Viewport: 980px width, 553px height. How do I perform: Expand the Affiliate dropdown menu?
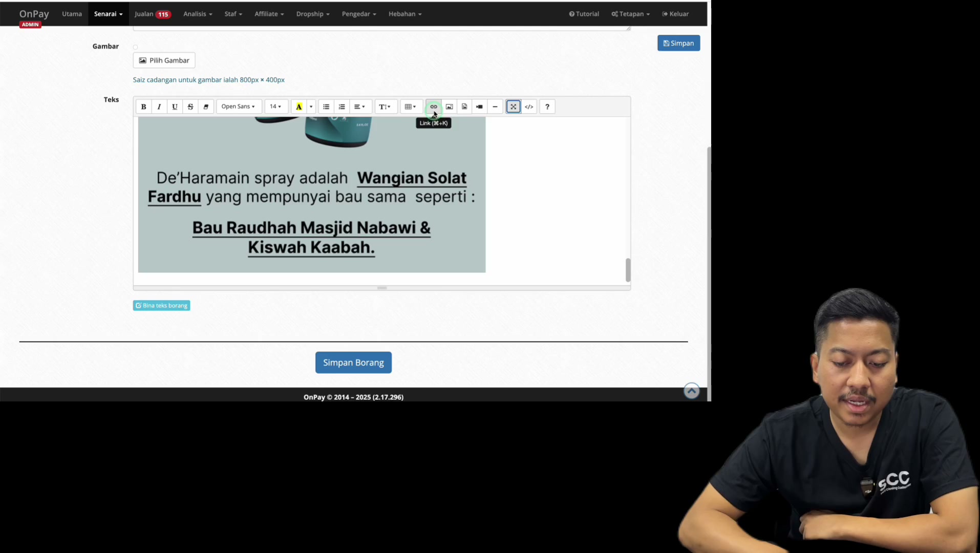pyautogui.click(x=269, y=14)
